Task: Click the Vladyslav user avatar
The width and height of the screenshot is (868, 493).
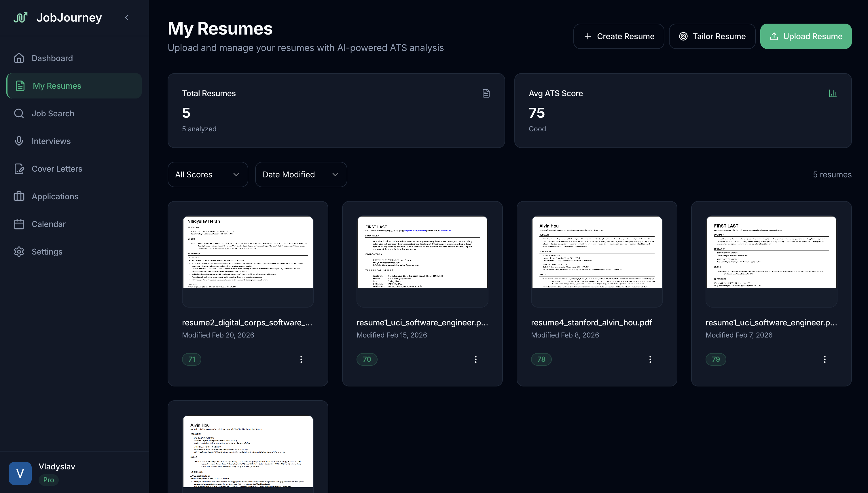Action: tap(20, 473)
